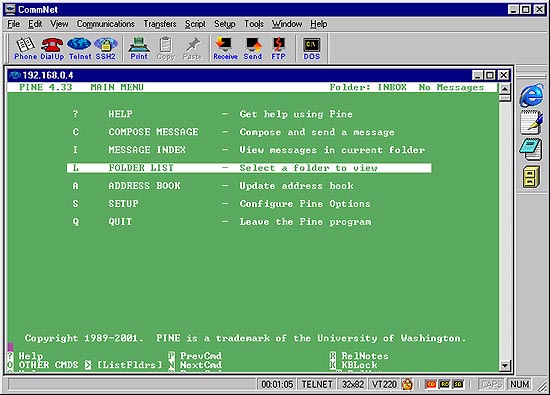Select ADDRESS BOOK in Pine menu
Image resolution: width=550 pixels, height=395 pixels.
pyautogui.click(x=213, y=186)
